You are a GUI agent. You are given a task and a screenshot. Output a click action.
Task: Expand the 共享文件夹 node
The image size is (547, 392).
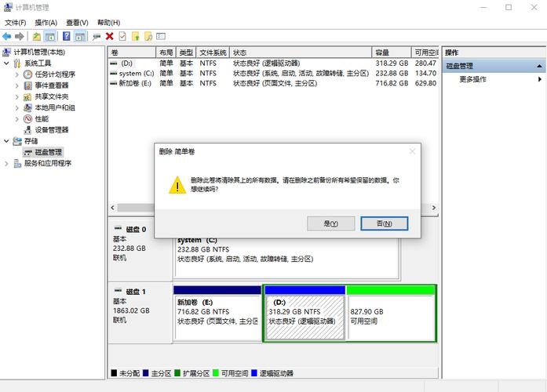click(16, 96)
